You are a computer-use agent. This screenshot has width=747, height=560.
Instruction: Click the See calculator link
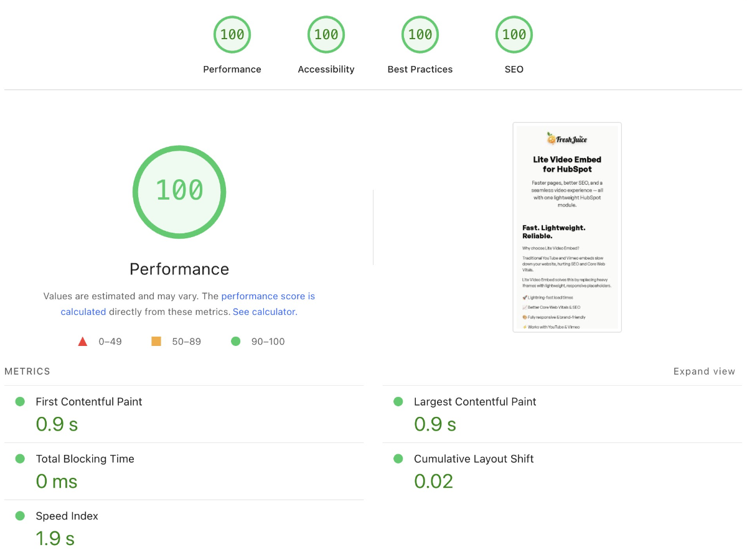(264, 311)
